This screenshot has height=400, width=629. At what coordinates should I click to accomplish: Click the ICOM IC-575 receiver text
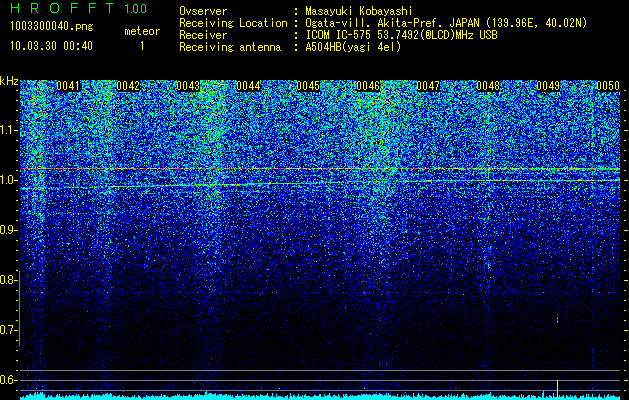(x=401, y=35)
